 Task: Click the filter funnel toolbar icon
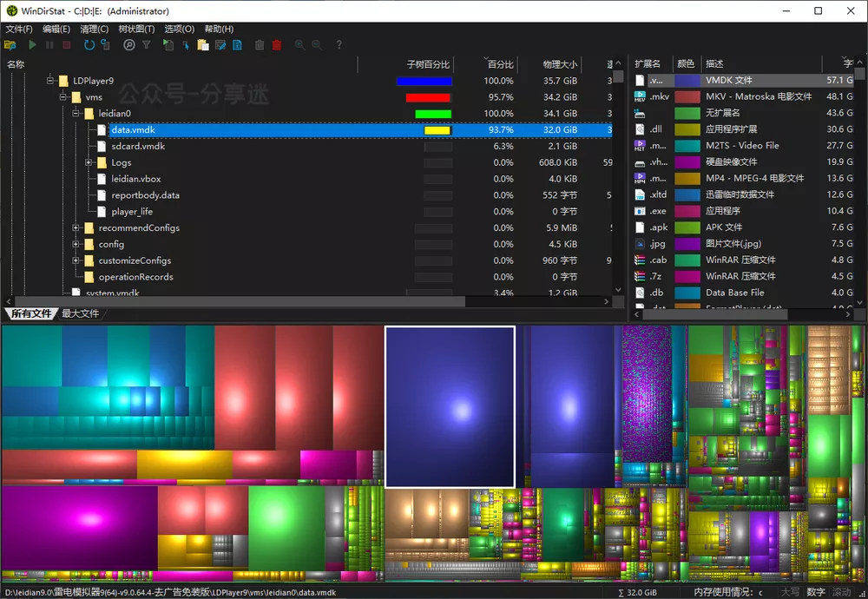pos(145,44)
